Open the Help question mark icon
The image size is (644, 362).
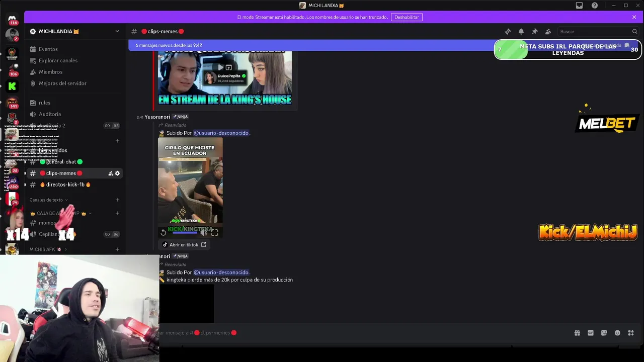click(595, 6)
